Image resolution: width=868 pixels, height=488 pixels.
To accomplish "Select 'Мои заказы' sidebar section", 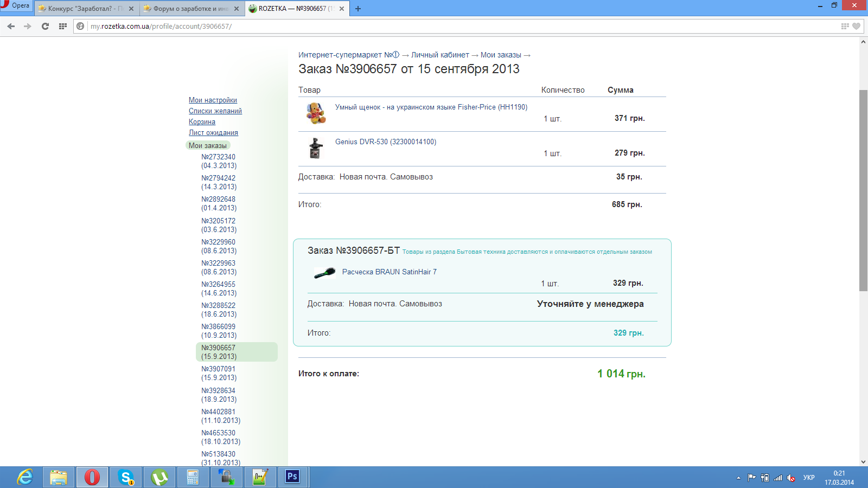I will click(208, 145).
